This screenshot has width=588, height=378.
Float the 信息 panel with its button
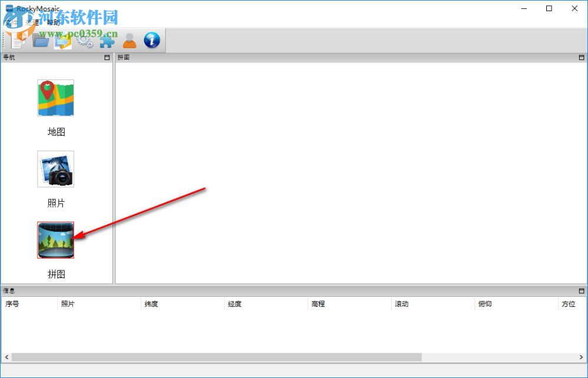(x=582, y=290)
